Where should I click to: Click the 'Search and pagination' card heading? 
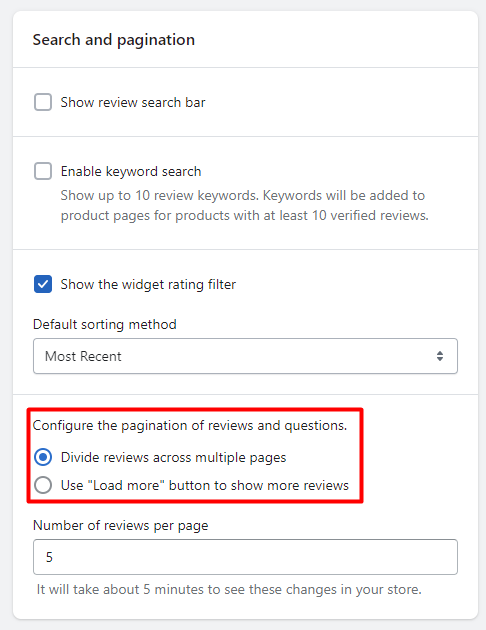114,40
